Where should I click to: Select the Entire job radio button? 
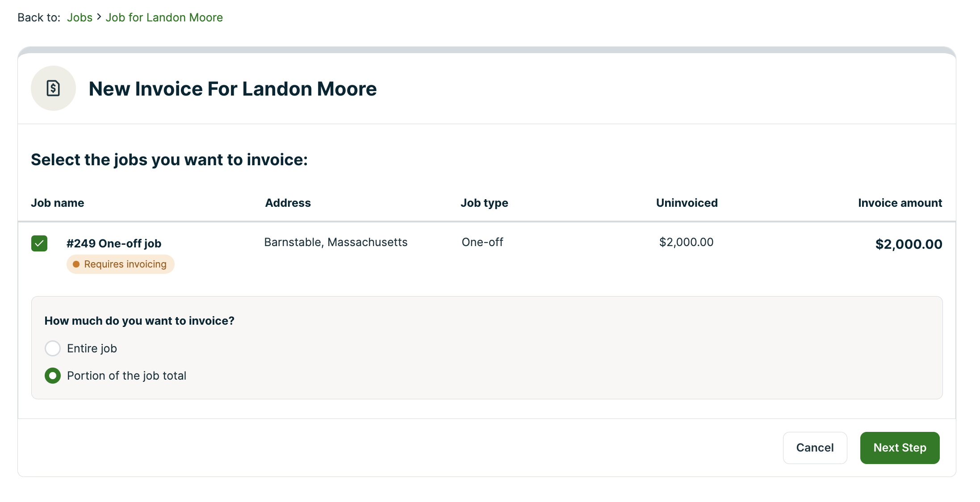pyautogui.click(x=53, y=348)
